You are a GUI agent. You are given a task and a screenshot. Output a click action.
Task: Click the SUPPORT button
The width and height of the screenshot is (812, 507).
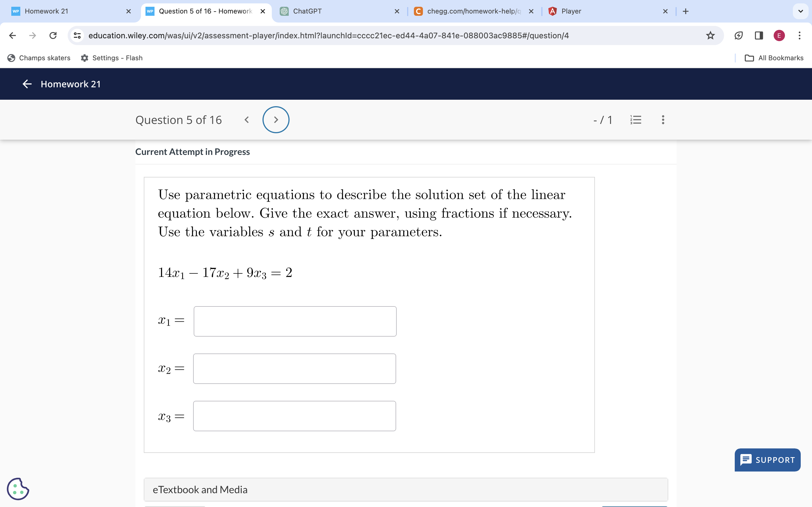pos(767,460)
